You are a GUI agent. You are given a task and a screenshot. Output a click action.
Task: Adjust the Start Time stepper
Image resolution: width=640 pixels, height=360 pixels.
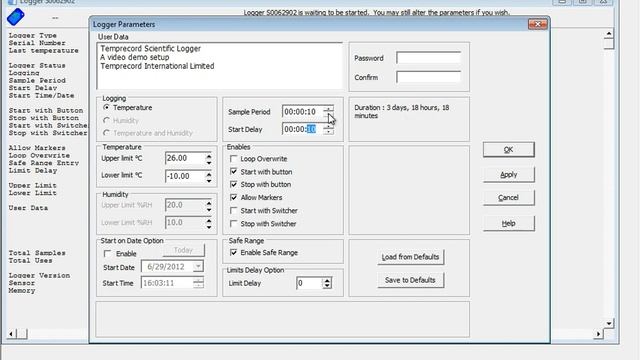coord(198,283)
